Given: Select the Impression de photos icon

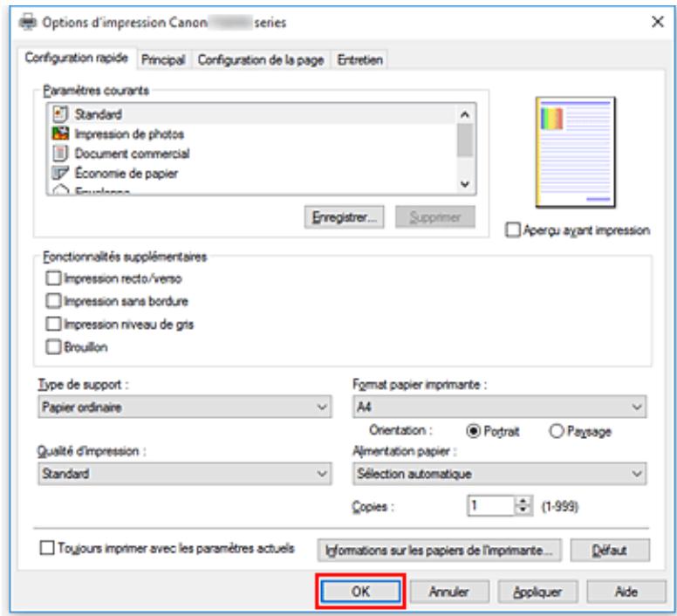Looking at the screenshot, I should click(60, 133).
